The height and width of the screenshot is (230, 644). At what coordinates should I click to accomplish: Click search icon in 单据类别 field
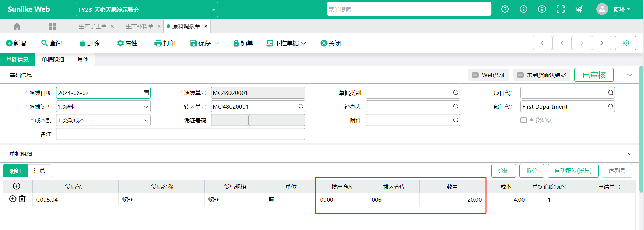456,93
